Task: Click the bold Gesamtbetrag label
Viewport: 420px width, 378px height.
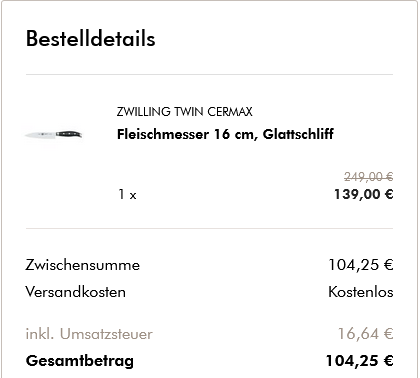Action: [80, 361]
